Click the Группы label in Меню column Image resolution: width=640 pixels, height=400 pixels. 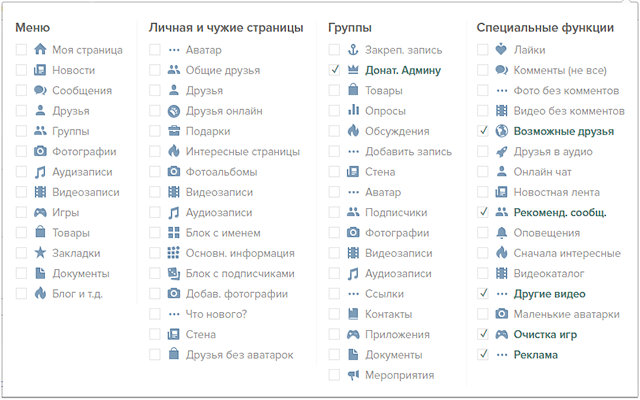point(71,131)
